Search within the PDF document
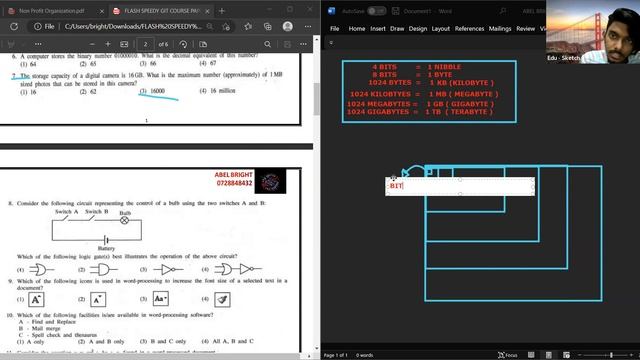This screenshot has height=360, width=640. point(267,44)
